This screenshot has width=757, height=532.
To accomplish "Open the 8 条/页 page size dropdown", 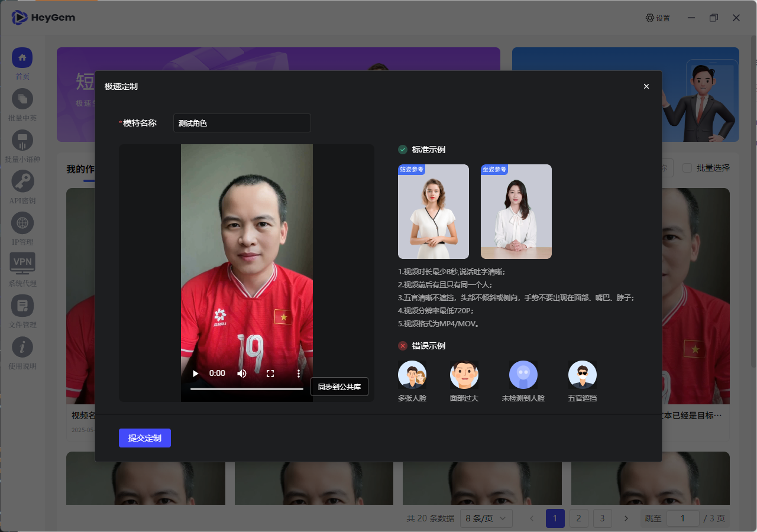I will click(486, 518).
